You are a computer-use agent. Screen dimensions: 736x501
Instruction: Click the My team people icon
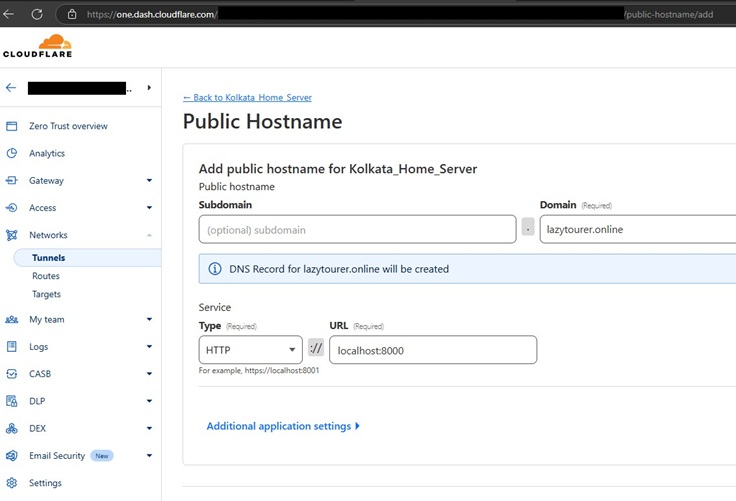(x=12, y=320)
